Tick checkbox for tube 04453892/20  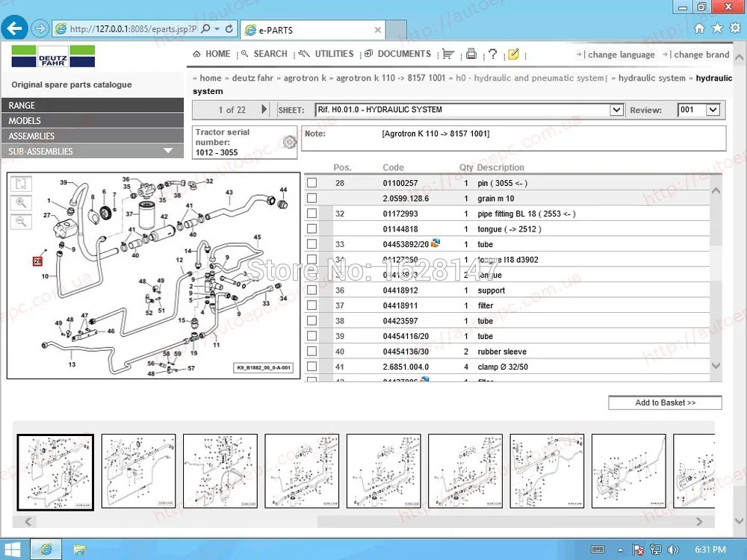(312, 243)
